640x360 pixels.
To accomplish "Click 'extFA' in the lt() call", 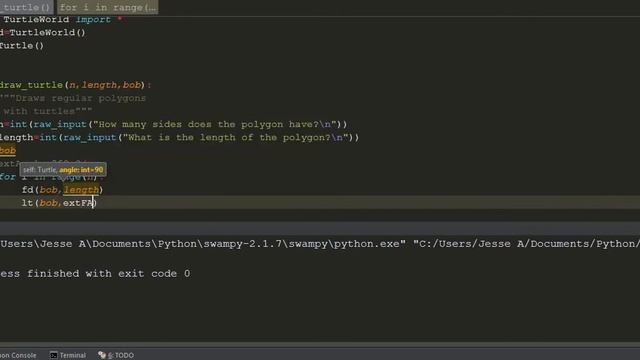I will [78, 203].
